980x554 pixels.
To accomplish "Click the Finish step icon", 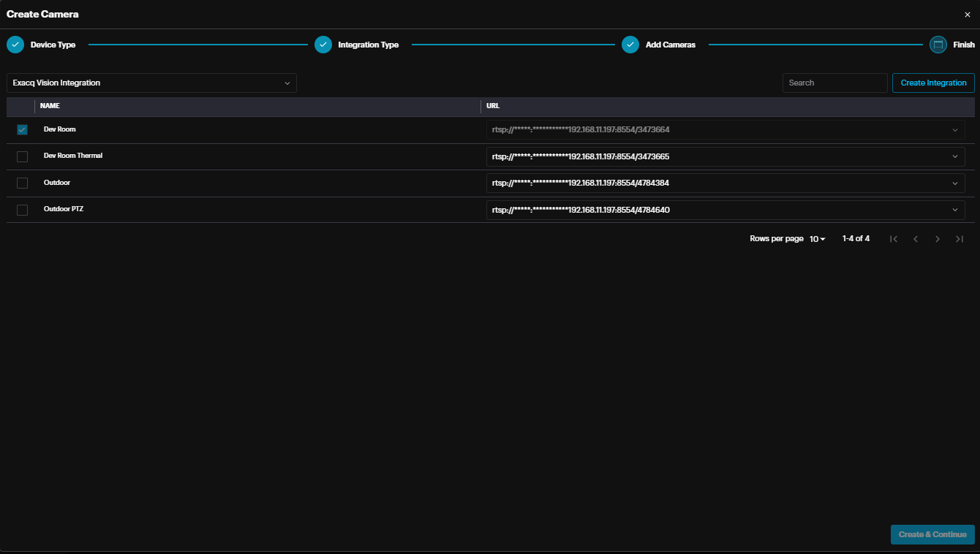I will click(938, 45).
